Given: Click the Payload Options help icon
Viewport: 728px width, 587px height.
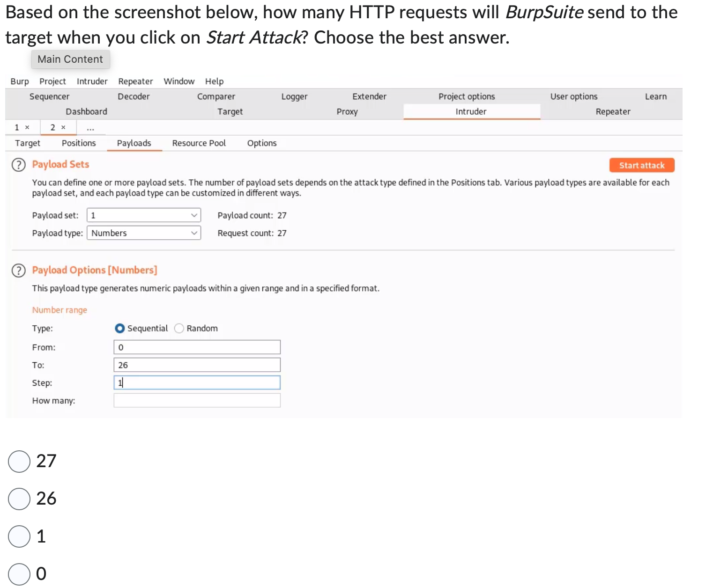Looking at the screenshot, I should click(x=18, y=271).
